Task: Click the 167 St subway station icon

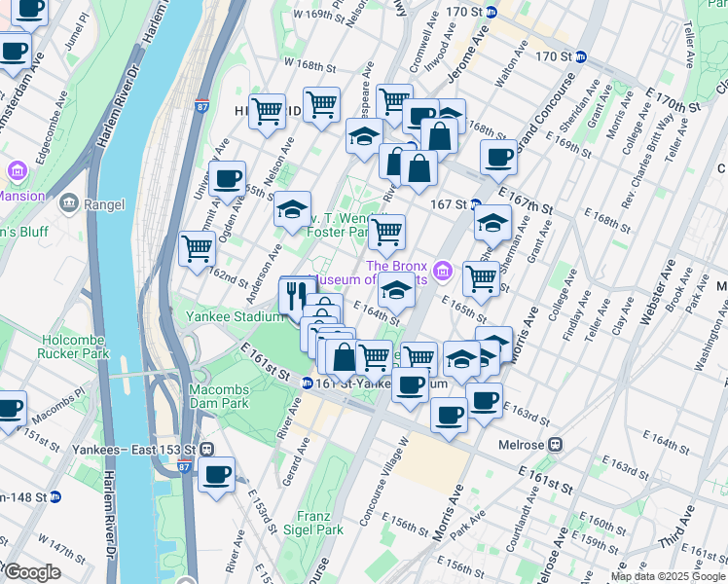Action: (475, 205)
